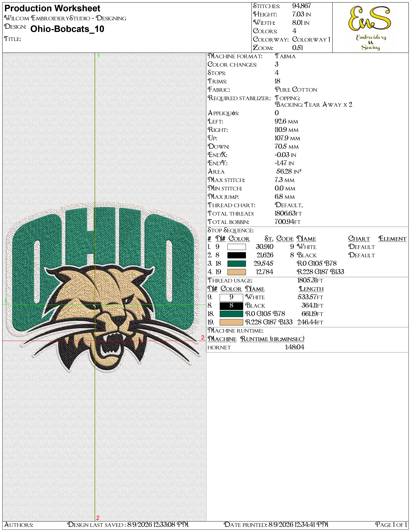
Task: Click the Up value "107.9 mm"
Action: [288, 138]
